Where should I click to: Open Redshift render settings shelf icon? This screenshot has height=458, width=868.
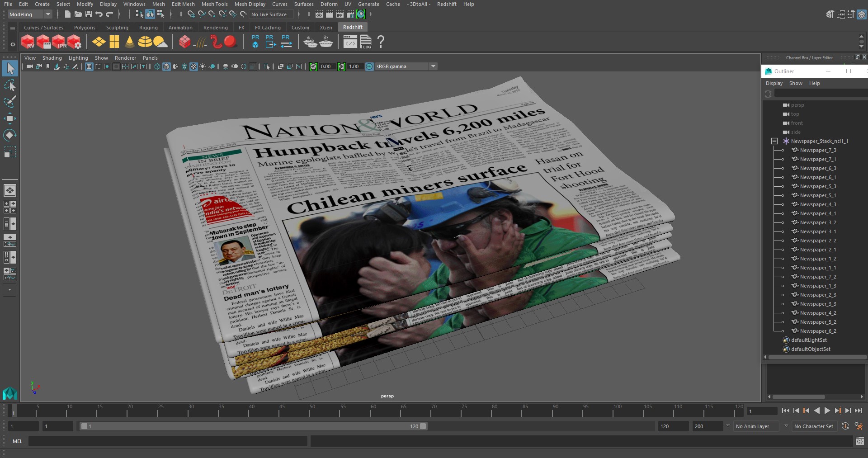click(75, 42)
